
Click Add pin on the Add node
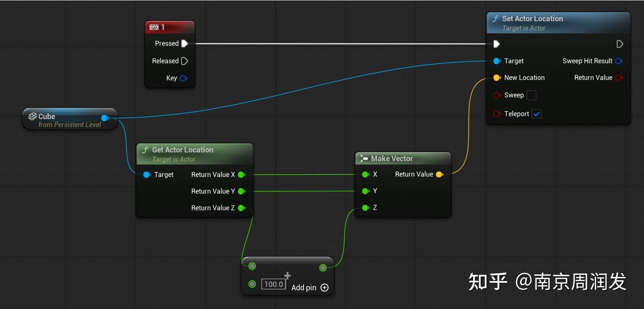click(x=310, y=287)
